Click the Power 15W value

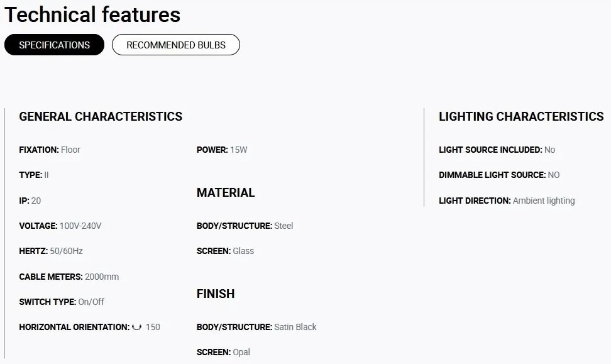point(238,150)
